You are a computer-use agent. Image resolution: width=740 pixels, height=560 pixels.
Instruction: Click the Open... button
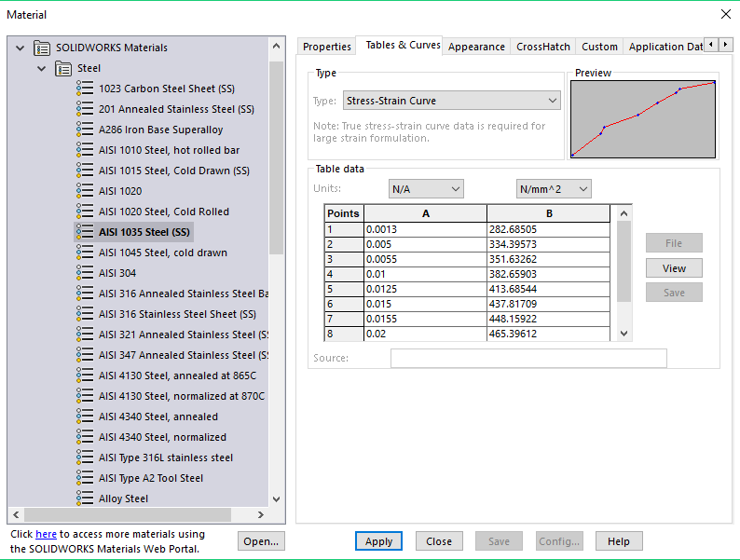(261, 541)
